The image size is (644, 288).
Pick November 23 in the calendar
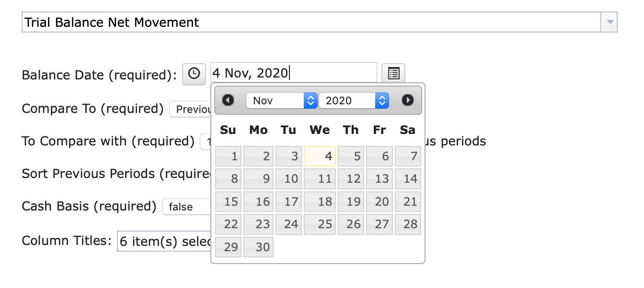pos(258,224)
